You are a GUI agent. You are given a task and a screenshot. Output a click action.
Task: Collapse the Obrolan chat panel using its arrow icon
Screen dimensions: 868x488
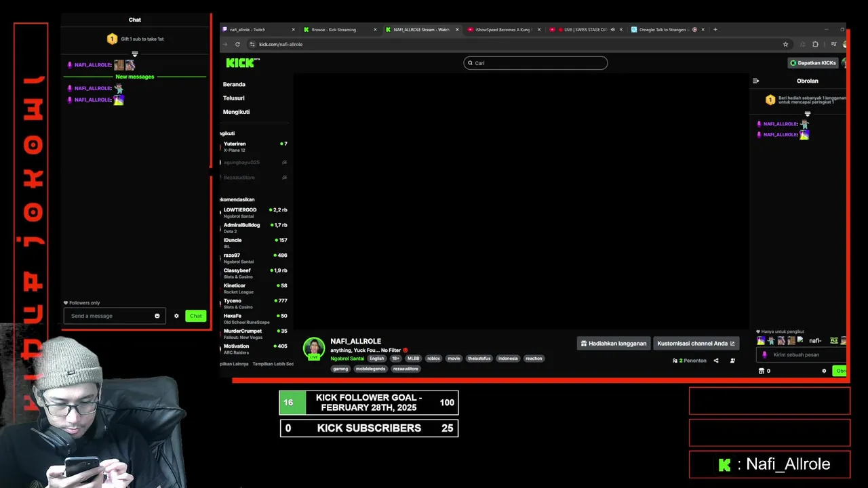[755, 81]
